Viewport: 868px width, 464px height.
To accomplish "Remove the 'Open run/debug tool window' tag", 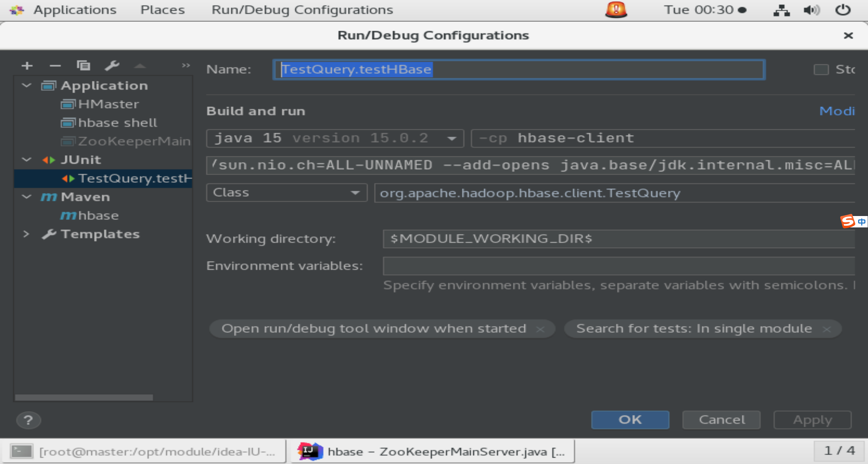I will click(x=540, y=329).
